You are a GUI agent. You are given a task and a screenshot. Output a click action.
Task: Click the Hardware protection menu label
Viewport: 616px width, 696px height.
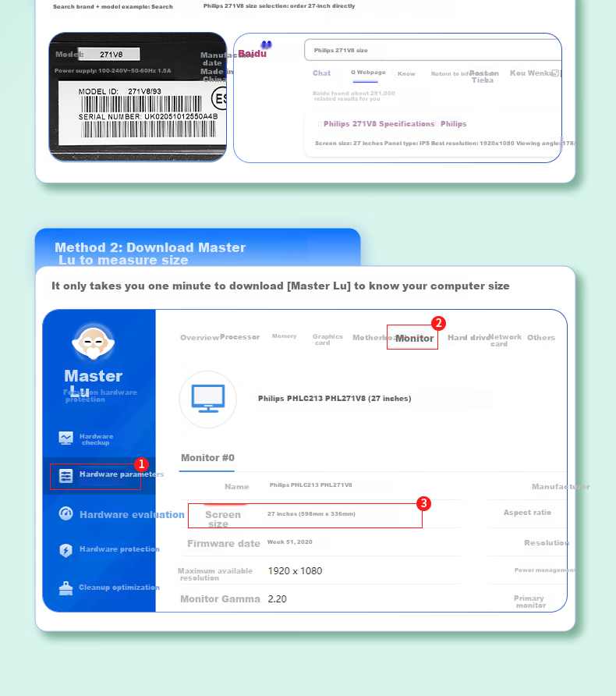coord(119,549)
